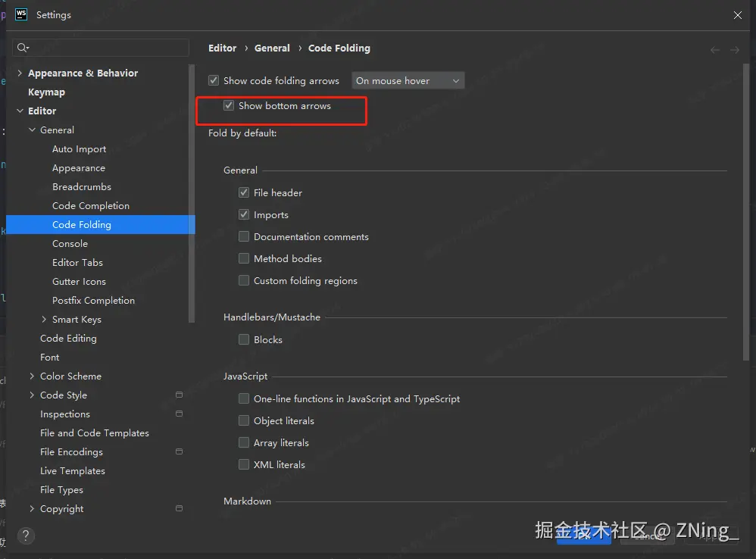
Task: Expand Smart Keys node
Action: 44,319
